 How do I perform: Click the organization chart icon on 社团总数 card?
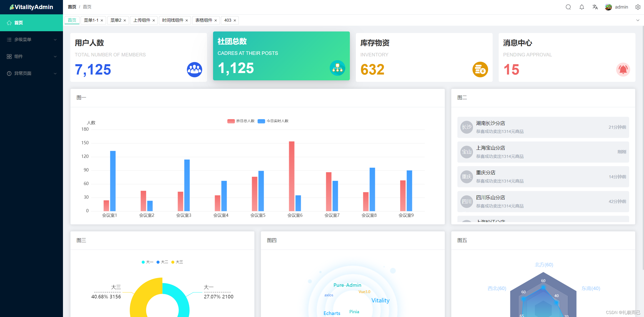[337, 68]
